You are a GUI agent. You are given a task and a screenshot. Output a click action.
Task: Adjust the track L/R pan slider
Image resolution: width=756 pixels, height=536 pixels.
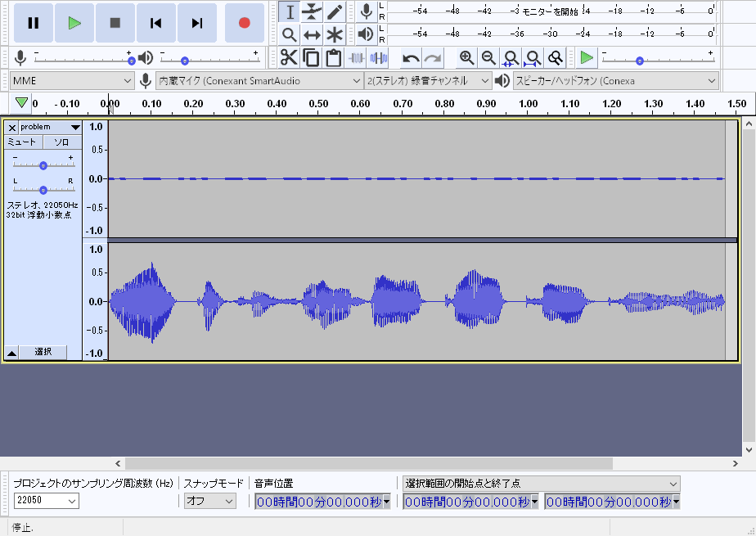coord(43,189)
